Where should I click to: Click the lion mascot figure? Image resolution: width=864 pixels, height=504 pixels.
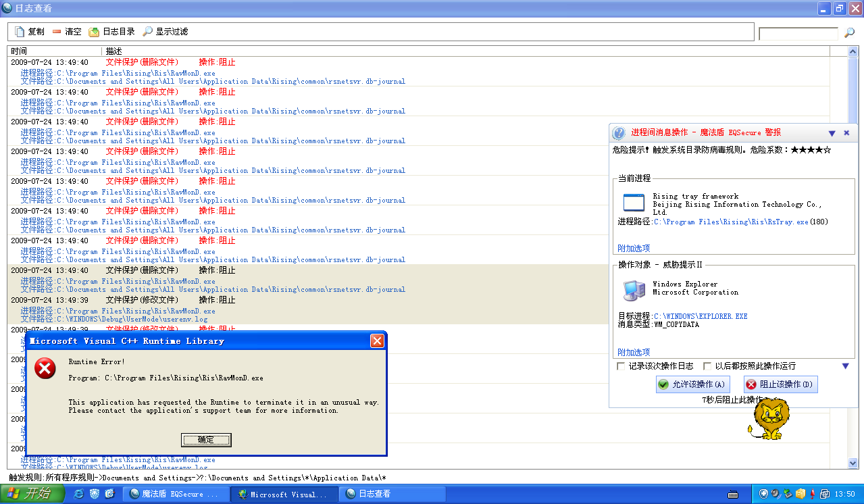pos(767,419)
